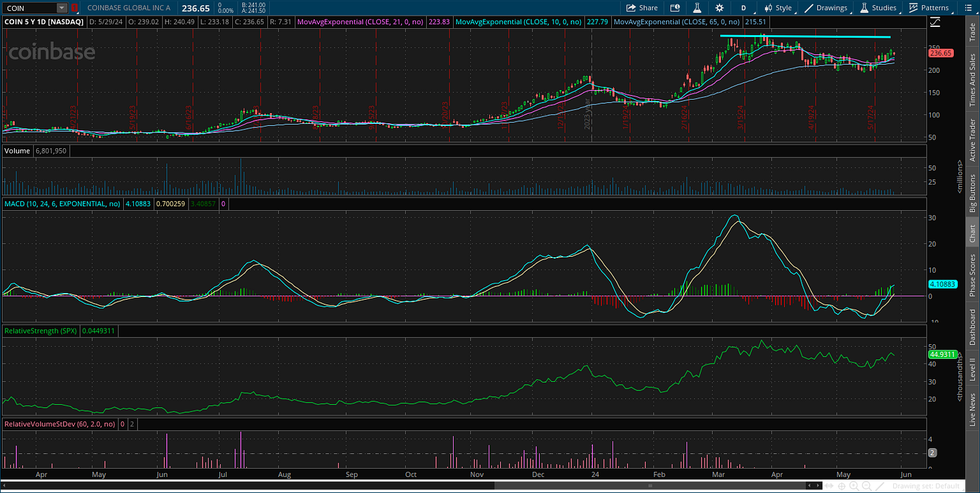Switch to the Live News side tab

[973, 408]
